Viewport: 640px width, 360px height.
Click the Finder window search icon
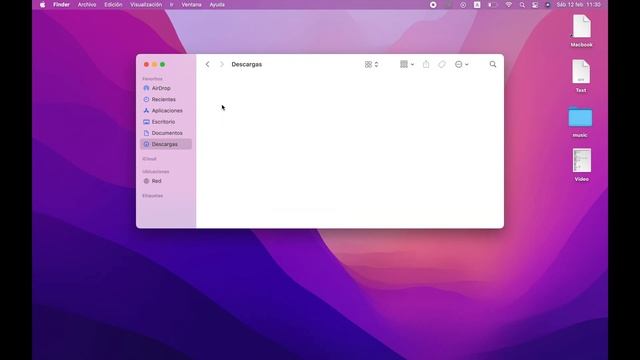(493, 64)
